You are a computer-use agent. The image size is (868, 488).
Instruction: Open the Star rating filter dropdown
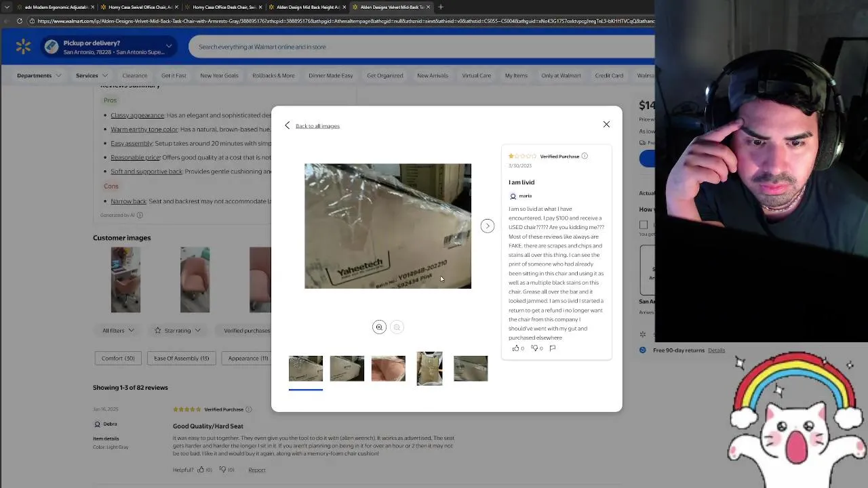click(177, 330)
